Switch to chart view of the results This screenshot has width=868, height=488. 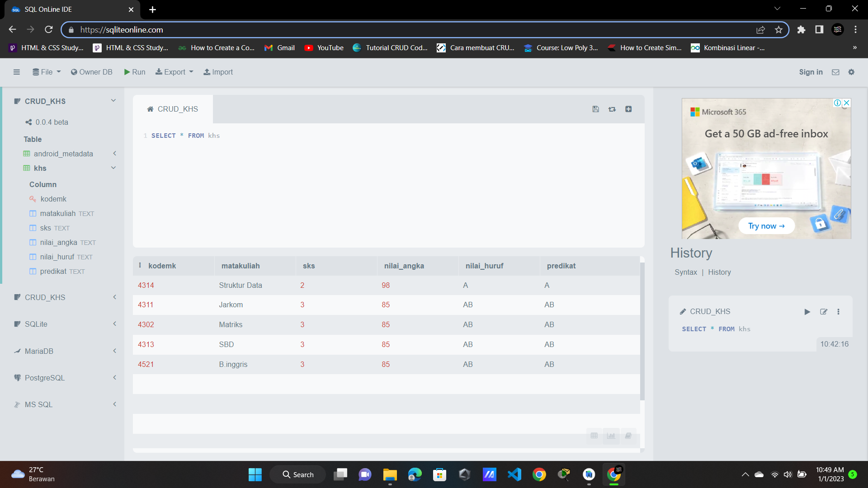[611, 436]
